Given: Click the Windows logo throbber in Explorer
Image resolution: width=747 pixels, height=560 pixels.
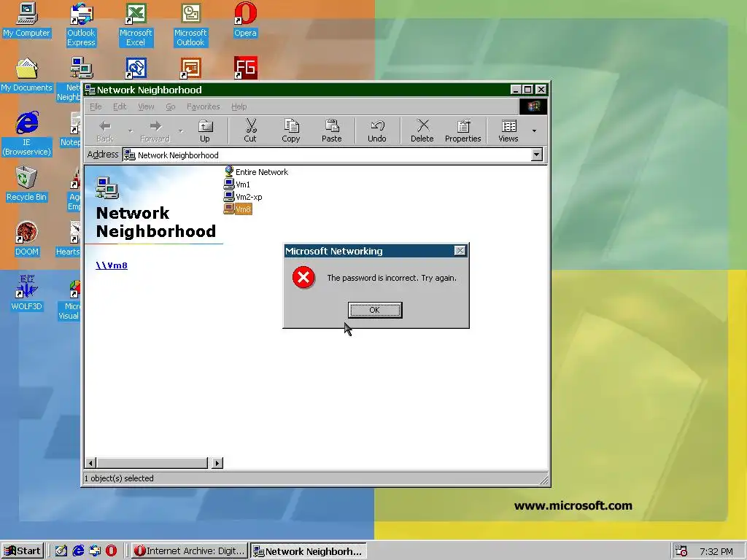Looking at the screenshot, I should click(x=533, y=106).
